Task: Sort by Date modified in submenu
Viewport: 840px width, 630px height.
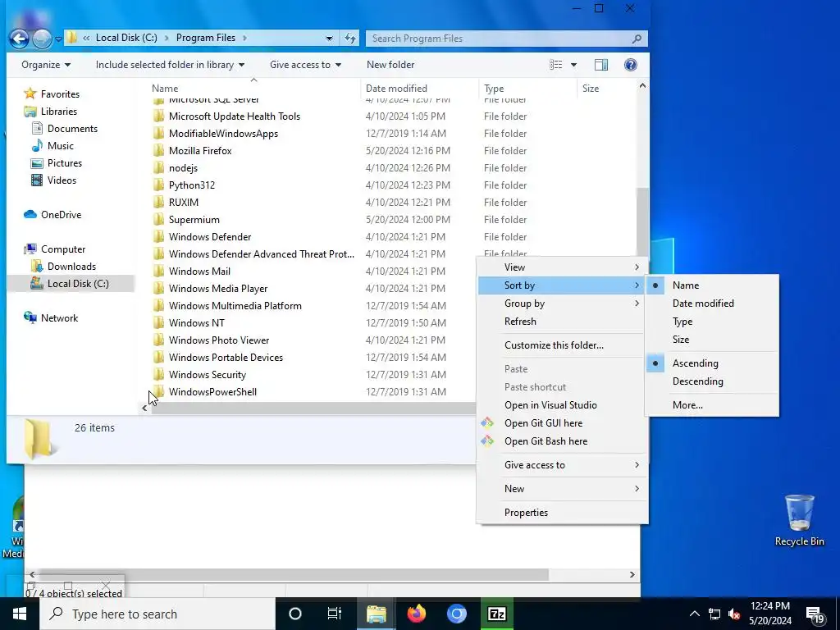Action: pos(712,304)
